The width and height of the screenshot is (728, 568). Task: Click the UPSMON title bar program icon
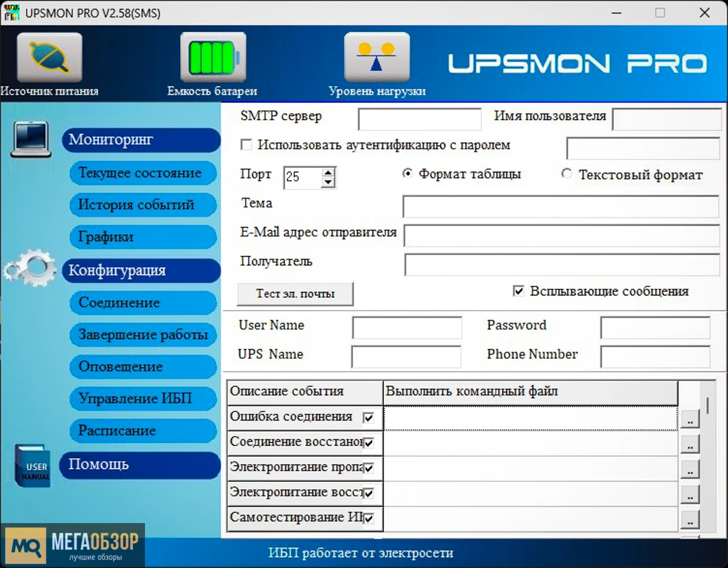[x=11, y=12]
